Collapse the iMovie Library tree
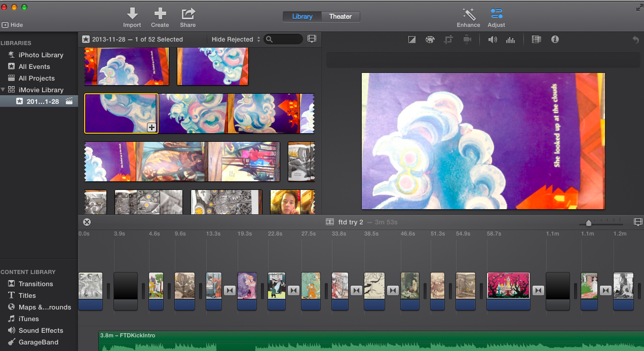 pyautogui.click(x=3, y=90)
